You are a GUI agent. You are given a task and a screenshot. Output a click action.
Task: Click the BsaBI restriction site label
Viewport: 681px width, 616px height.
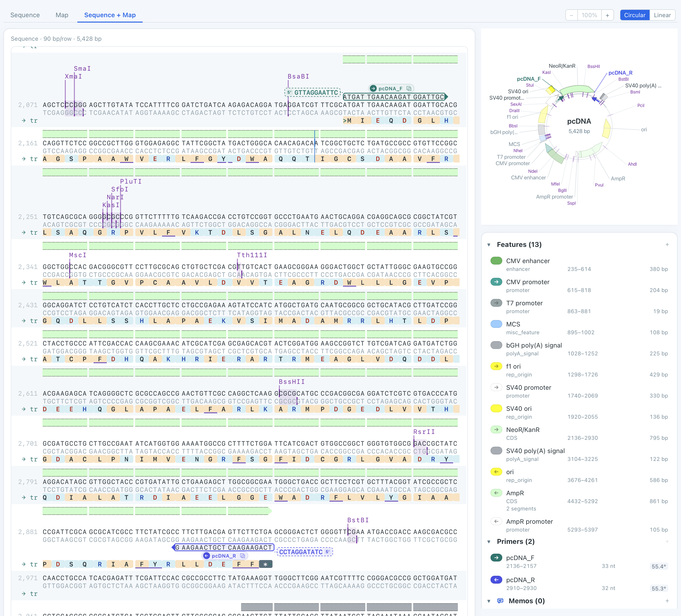point(299,76)
